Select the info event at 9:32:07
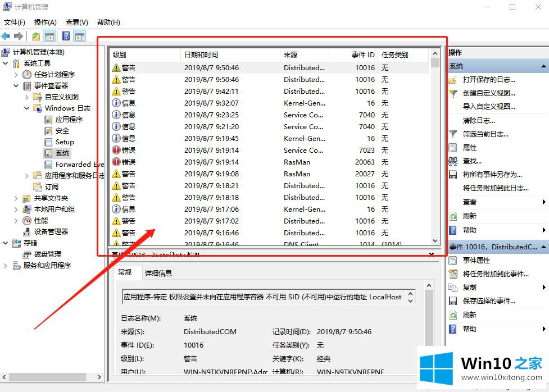 (269, 103)
